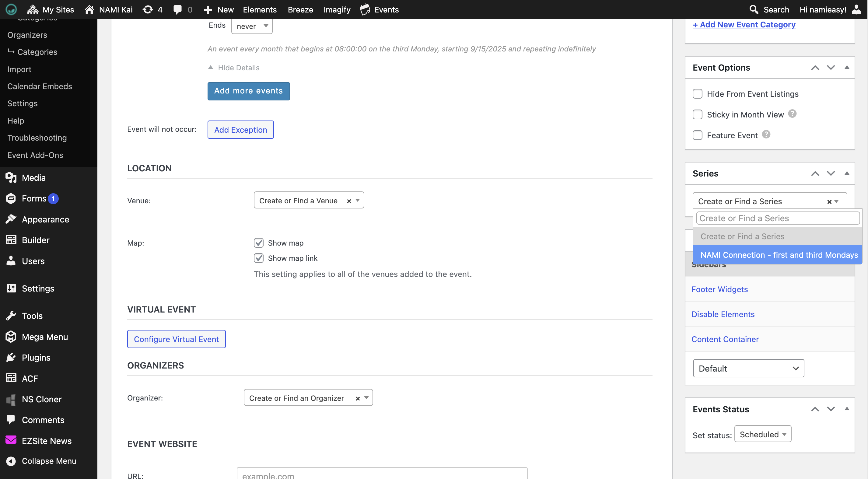This screenshot has height=479, width=868.
Task: Open the Set status Scheduled dropdown
Action: tap(762, 434)
